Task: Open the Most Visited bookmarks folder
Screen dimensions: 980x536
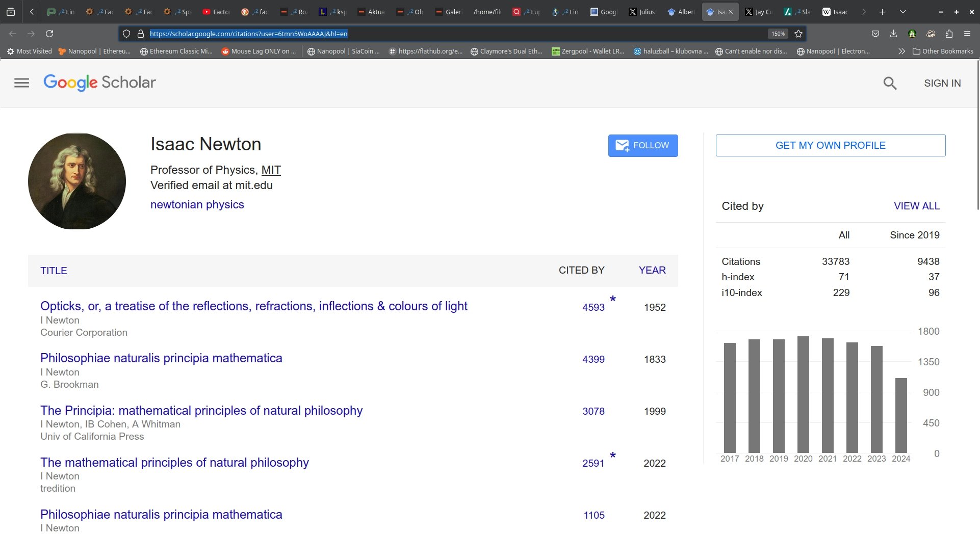Action: [30, 51]
